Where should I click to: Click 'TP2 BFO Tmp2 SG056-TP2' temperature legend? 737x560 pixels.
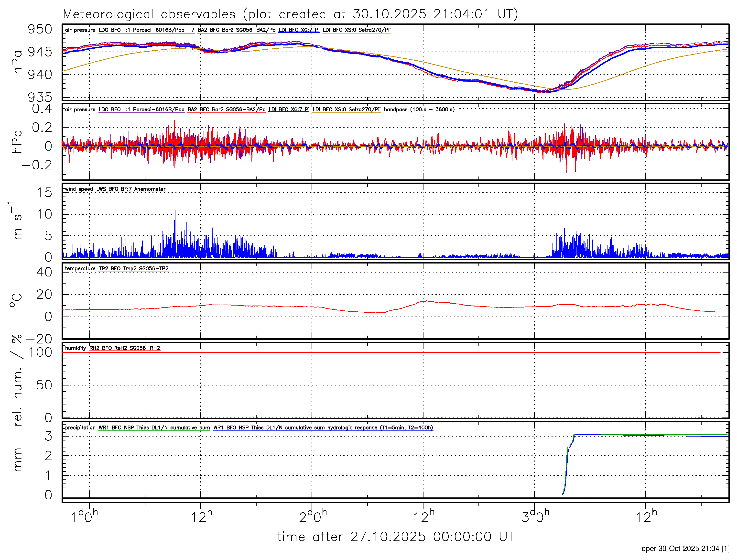[x=134, y=268]
